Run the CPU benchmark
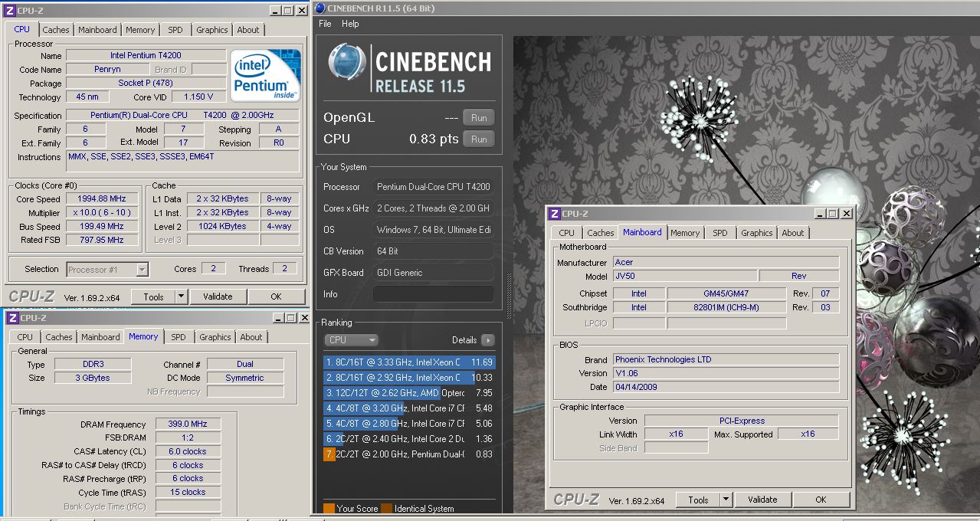980x521 pixels. point(479,139)
